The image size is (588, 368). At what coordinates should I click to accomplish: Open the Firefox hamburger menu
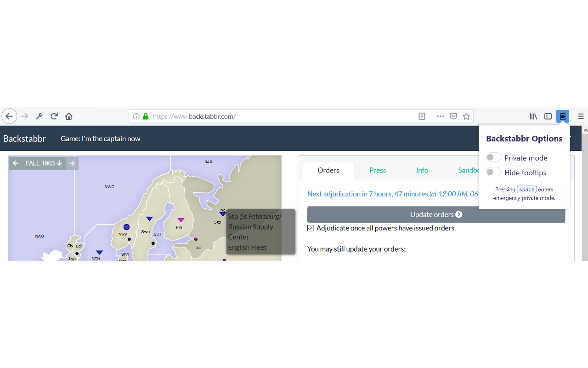(581, 116)
